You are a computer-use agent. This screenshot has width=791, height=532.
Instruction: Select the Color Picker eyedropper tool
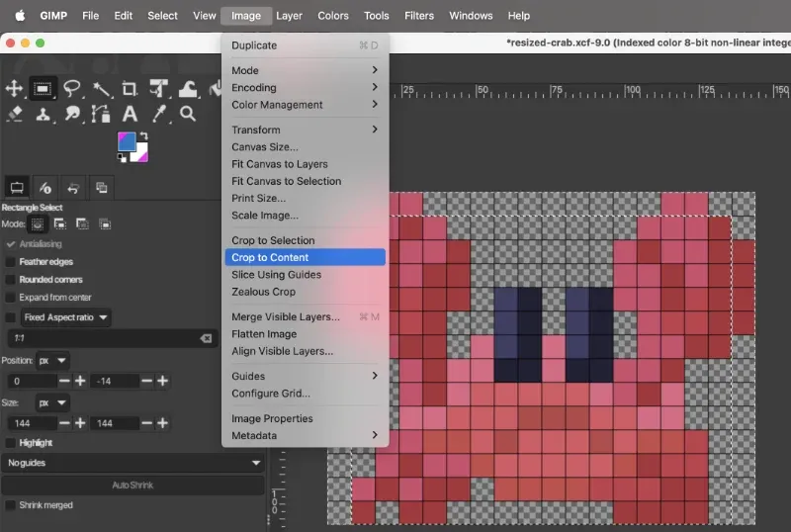click(159, 114)
